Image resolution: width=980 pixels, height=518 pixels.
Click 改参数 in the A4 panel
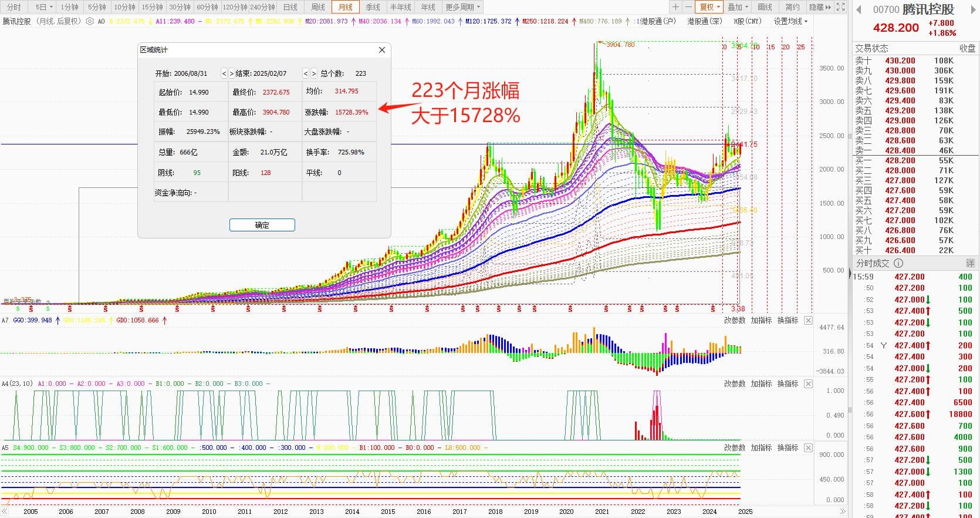click(x=735, y=384)
